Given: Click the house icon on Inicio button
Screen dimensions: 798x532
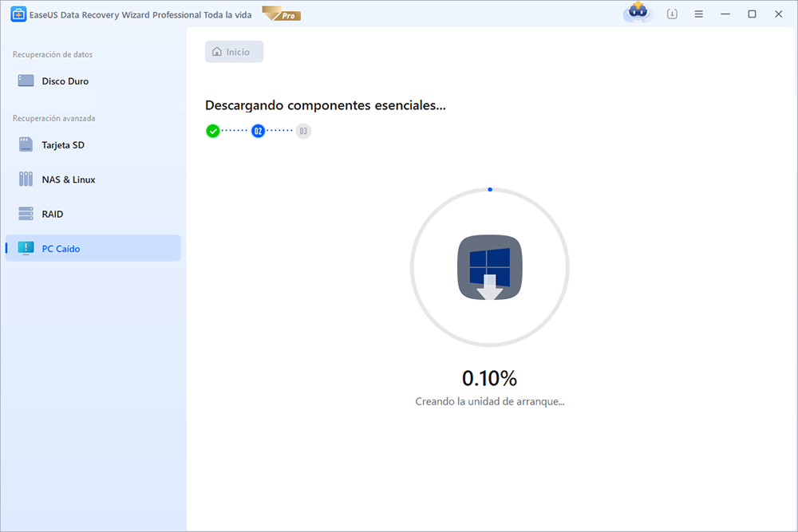Looking at the screenshot, I should tap(217, 52).
